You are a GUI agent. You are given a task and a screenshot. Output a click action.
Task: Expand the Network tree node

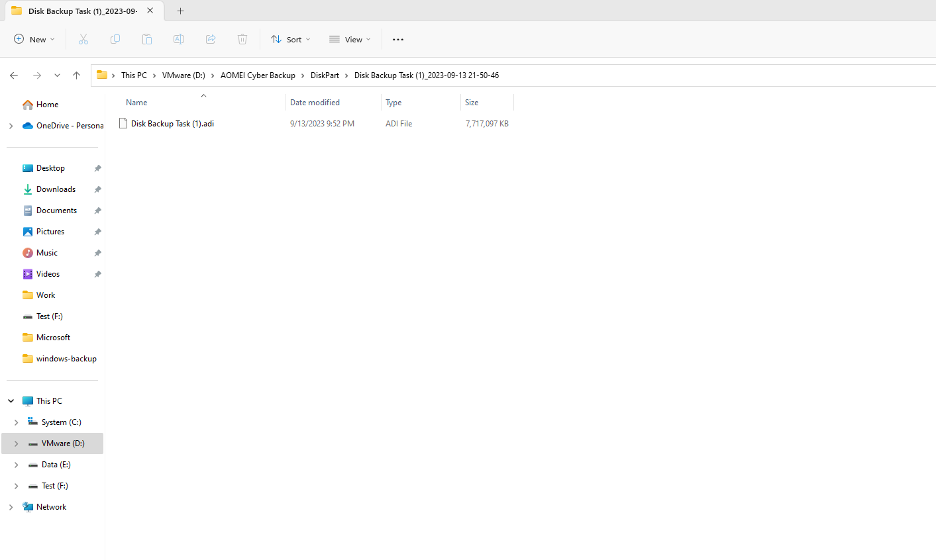11,507
